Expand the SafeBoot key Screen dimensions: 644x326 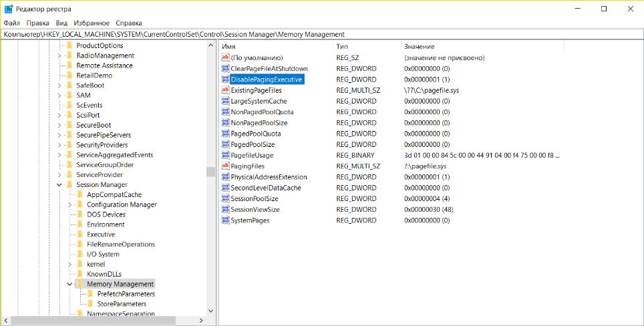(59, 86)
